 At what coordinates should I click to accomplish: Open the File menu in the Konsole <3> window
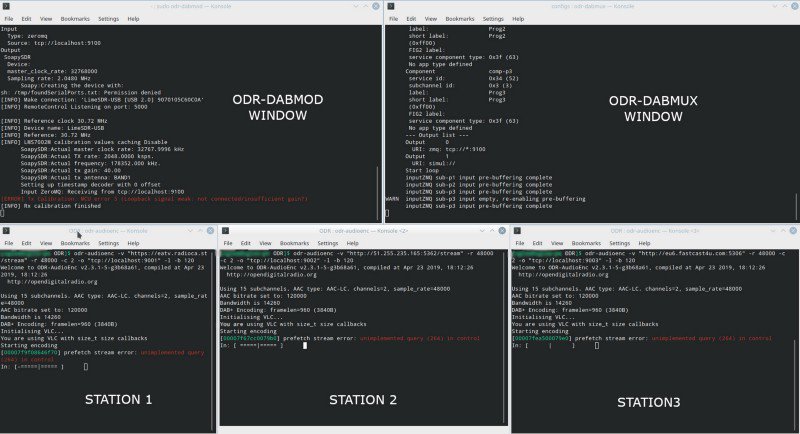(519, 243)
